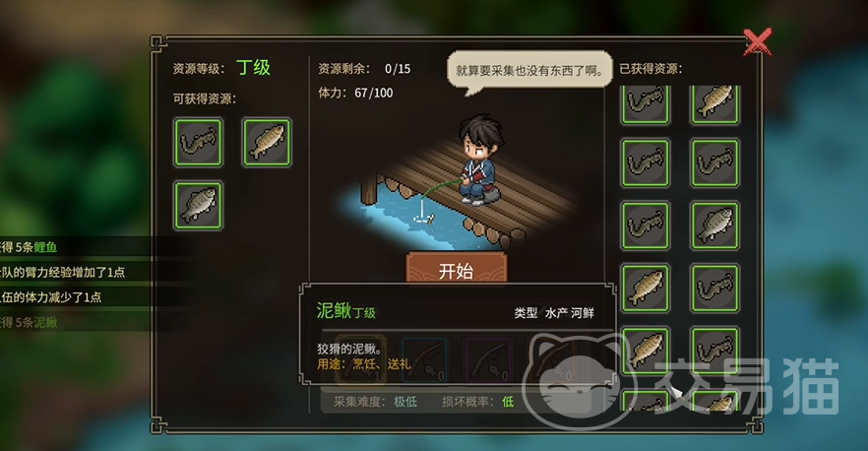Viewport: 868px width, 451px height.
Task: Close the fishing panel with red X
Action: point(758,41)
